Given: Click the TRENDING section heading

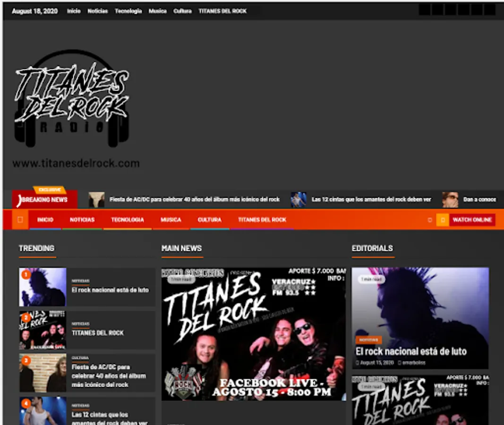Looking at the screenshot, I should click(37, 248).
